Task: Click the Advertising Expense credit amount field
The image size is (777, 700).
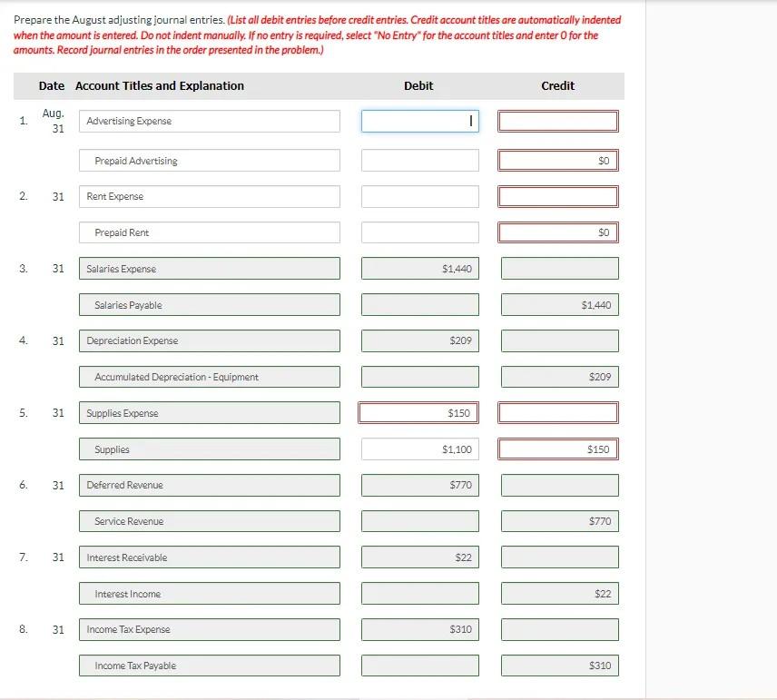Action: tap(557, 120)
